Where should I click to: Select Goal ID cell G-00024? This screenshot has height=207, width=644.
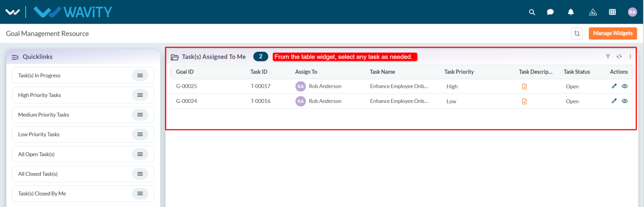pyautogui.click(x=186, y=101)
